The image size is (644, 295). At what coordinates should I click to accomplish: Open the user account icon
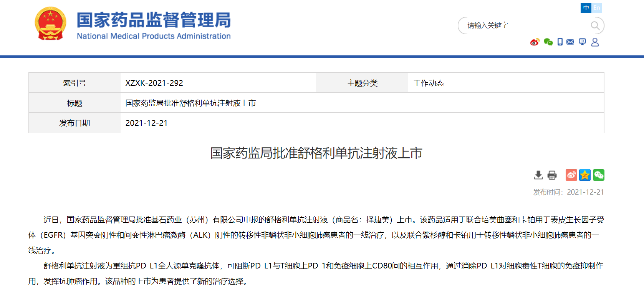595,42
